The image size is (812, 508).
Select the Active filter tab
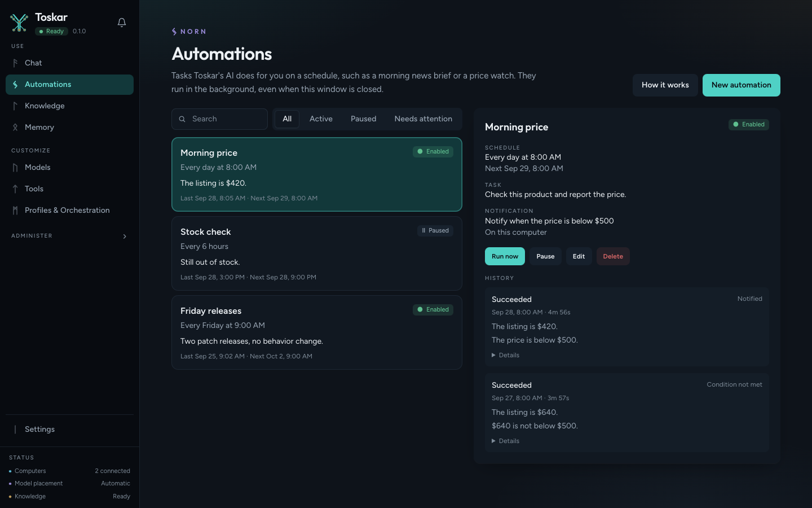(321, 119)
